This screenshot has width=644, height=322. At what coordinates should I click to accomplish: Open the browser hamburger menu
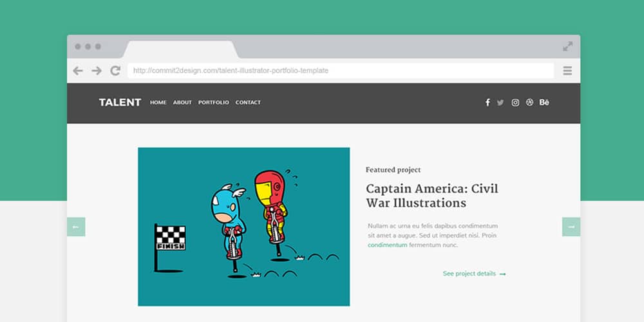click(567, 71)
